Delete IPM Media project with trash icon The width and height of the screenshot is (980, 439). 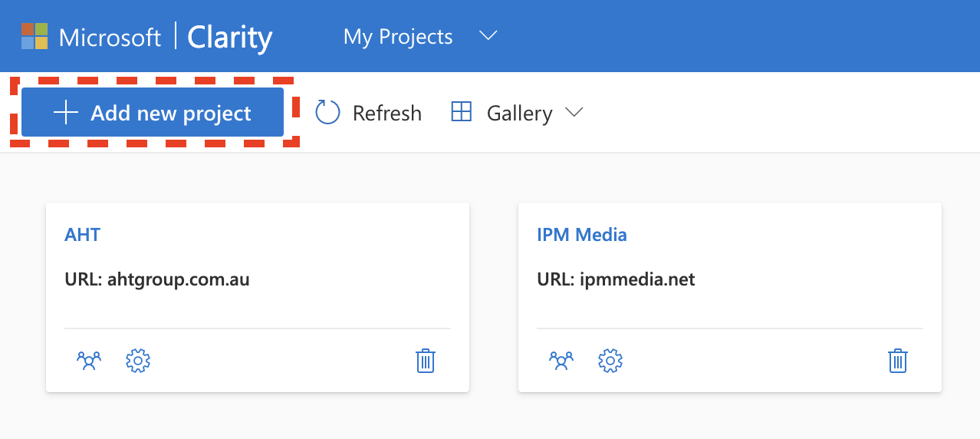tap(898, 360)
